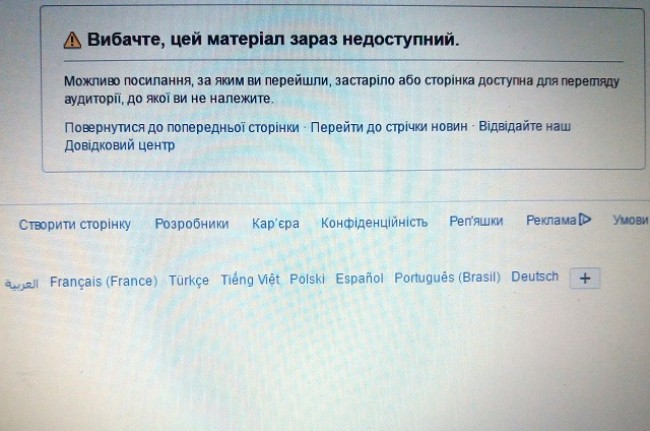650x431 pixels.
Task: Switch language to Português (Brasil)
Action: [x=447, y=277]
